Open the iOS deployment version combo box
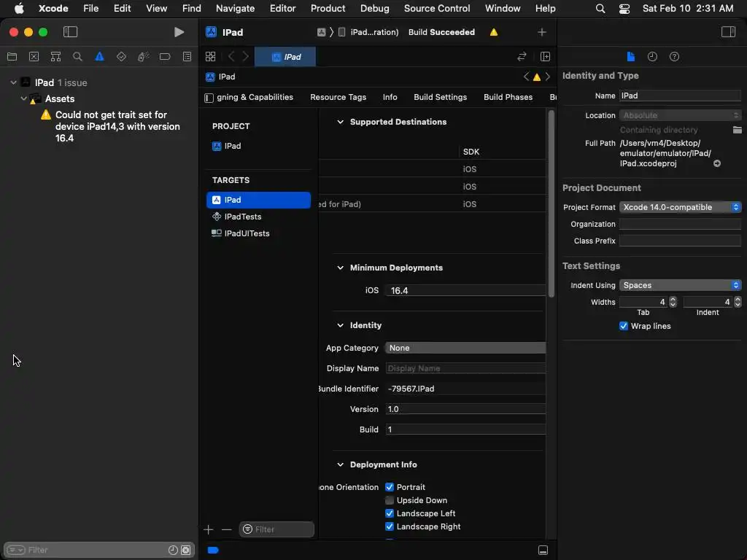Screen dimensions: 747x560 tap(465, 290)
